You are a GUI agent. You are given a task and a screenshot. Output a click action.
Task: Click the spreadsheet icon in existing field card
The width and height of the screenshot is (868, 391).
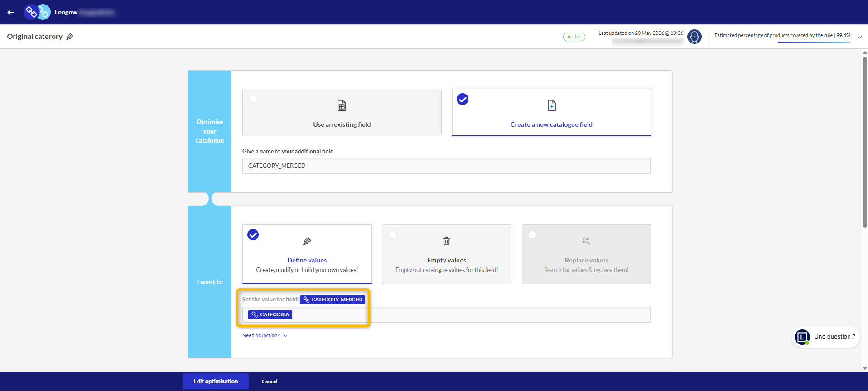(342, 105)
